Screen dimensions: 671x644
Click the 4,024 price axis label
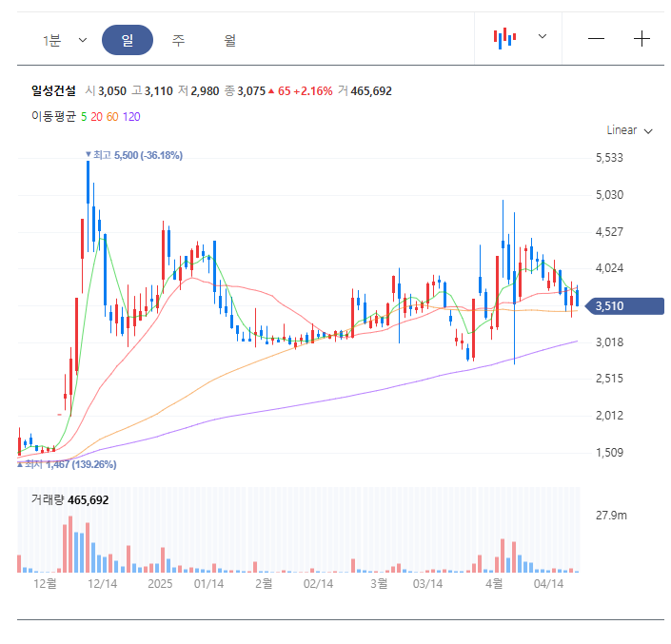coord(609,268)
